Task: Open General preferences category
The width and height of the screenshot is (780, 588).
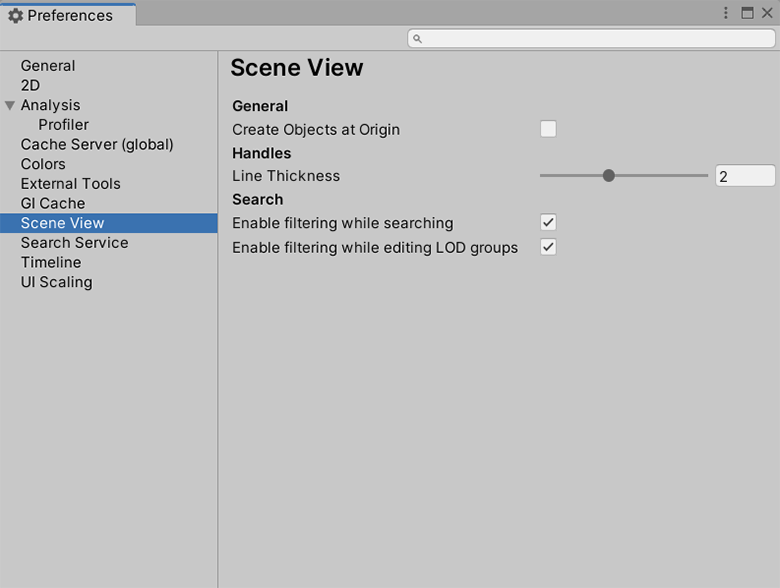Action: pos(48,66)
